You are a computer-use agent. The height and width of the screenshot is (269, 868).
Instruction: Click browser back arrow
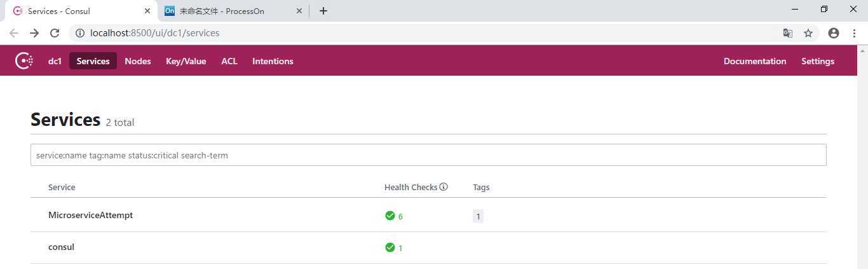[x=13, y=33]
